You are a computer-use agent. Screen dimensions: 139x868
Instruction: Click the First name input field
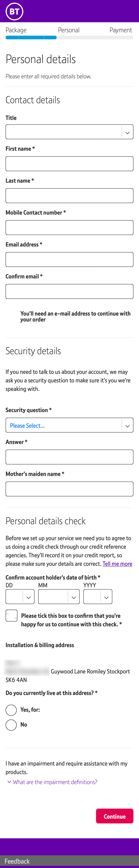pos(69,164)
